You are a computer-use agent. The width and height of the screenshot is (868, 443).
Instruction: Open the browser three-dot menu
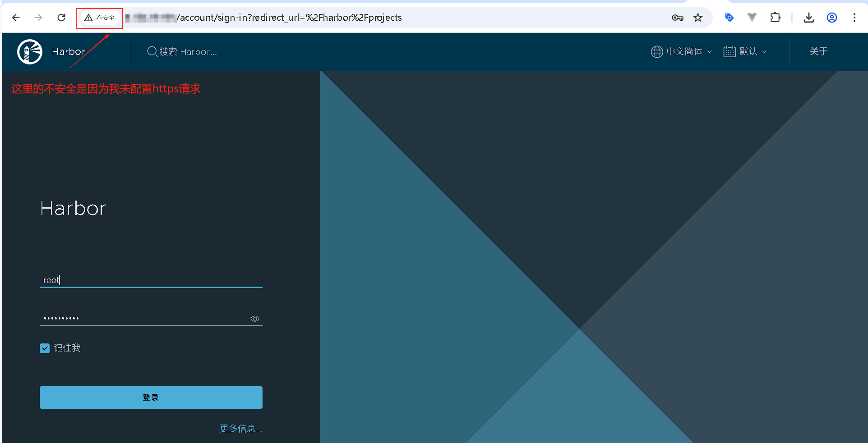point(854,18)
